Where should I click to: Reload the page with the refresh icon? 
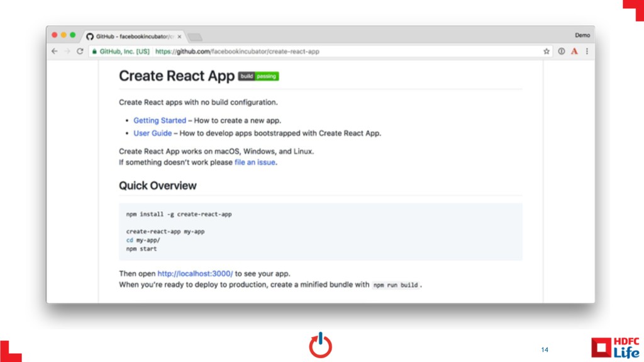[80, 52]
